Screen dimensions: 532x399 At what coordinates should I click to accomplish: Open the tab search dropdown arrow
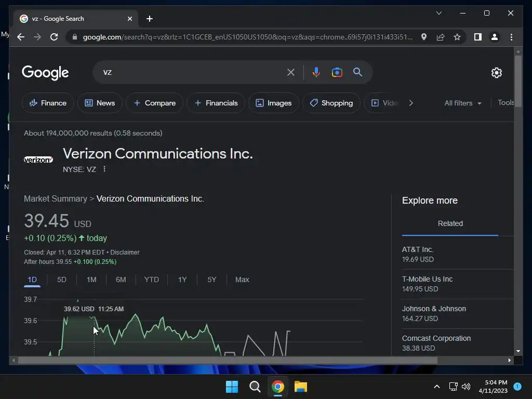(x=438, y=13)
